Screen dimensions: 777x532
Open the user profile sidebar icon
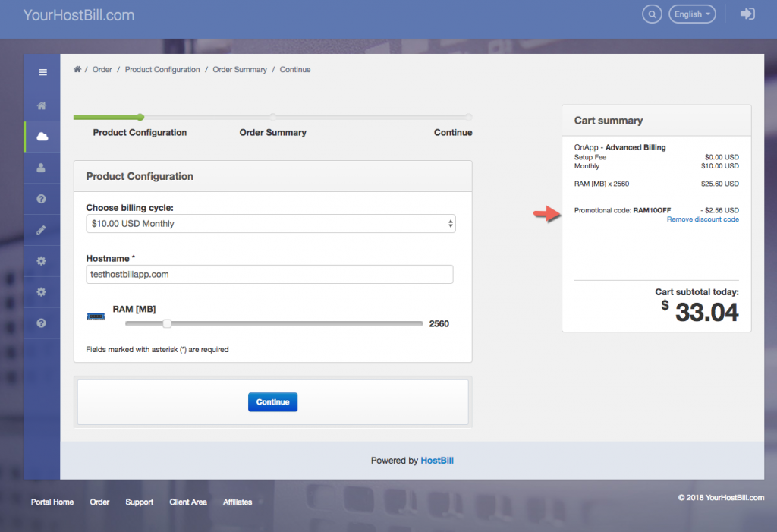pos(41,168)
